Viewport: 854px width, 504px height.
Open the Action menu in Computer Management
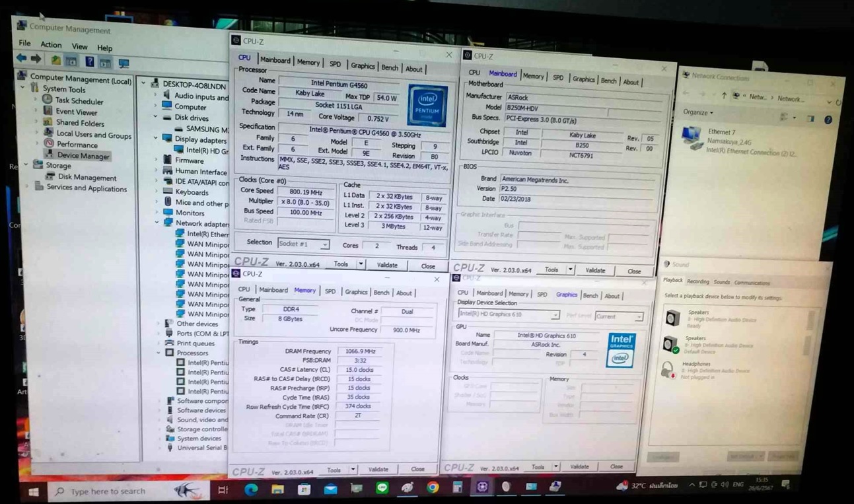[51, 45]
